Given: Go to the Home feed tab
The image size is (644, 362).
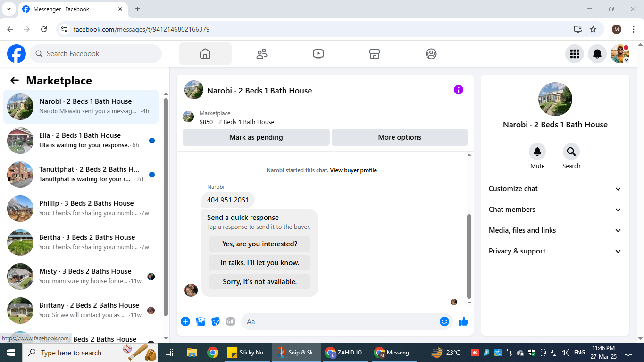Looking at the screenshot, I should click(205, 54).
